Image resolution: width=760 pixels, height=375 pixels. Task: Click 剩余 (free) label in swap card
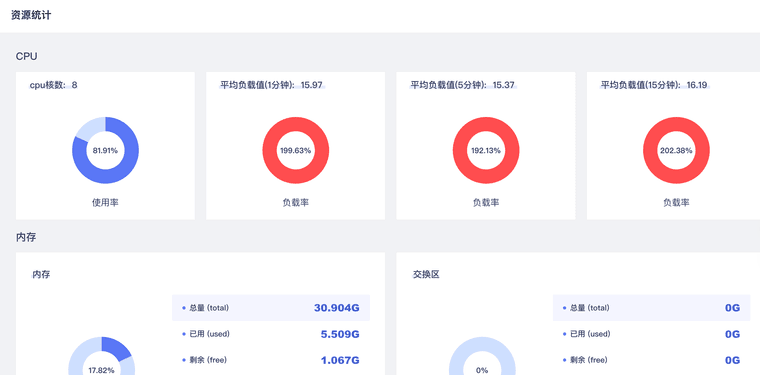[x=589, y=360]
